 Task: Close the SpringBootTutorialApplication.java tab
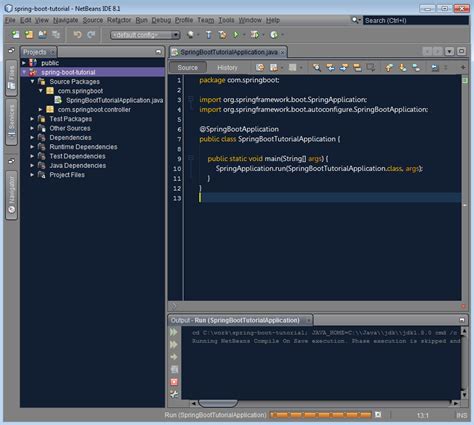point(282,52)
